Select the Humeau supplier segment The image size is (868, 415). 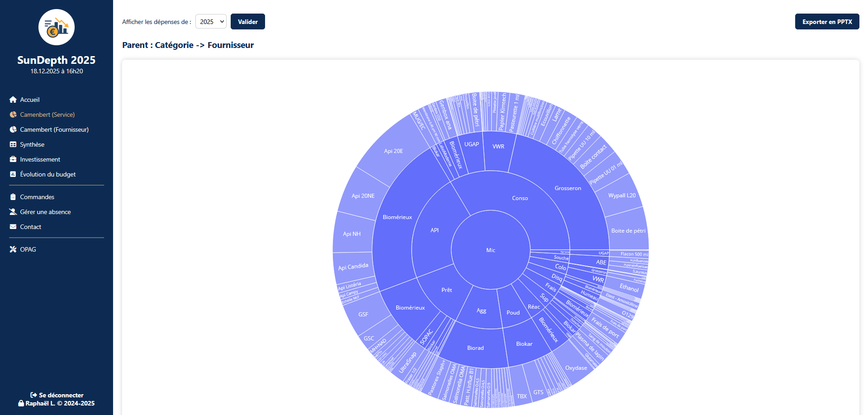click(589, 295)
